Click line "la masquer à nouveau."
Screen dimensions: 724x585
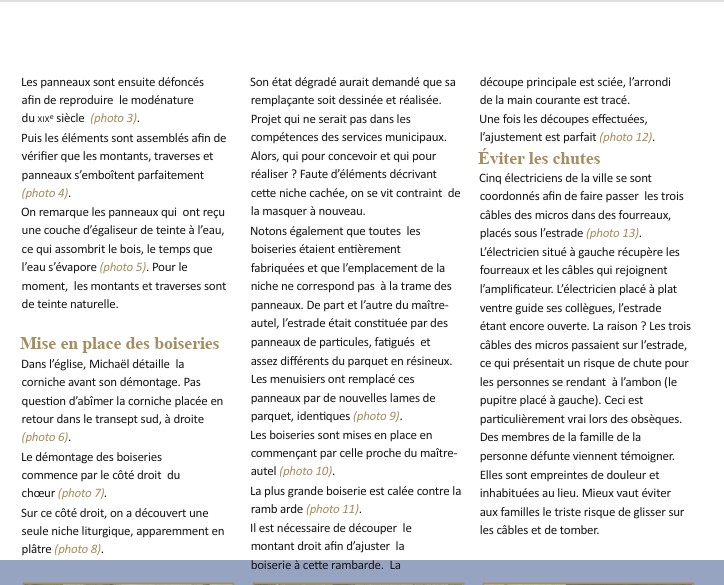pos(308,211)
